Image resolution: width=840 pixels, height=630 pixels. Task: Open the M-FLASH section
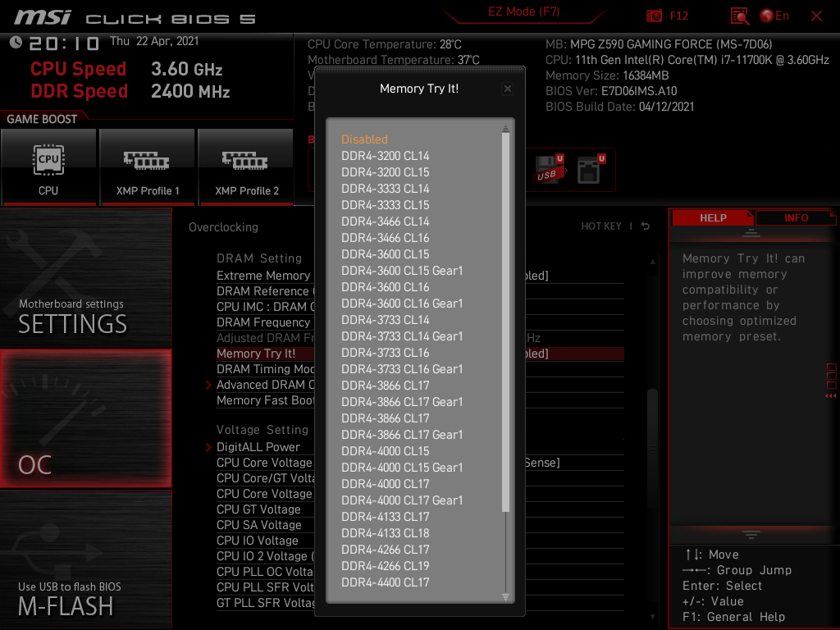85,559
